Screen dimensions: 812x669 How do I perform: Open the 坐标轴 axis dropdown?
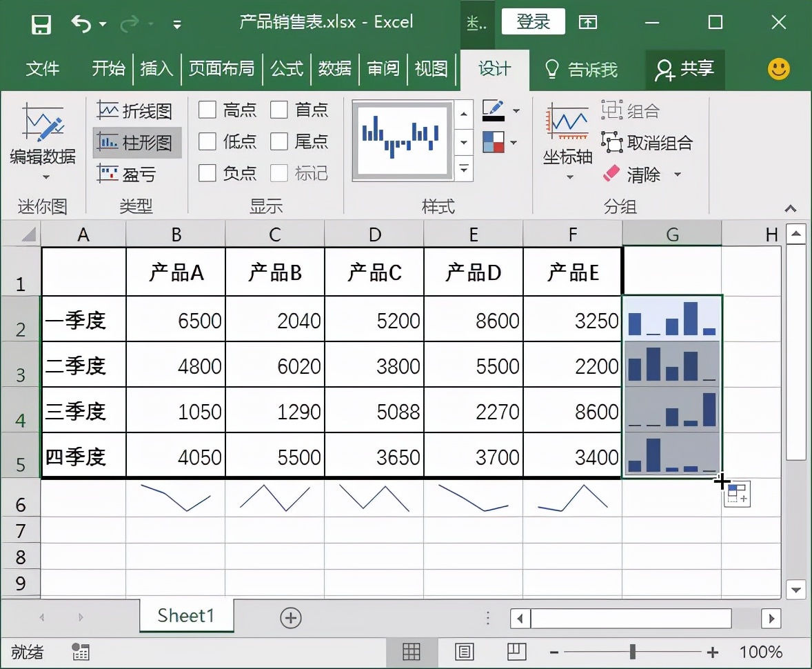pyautogui.click(x=569, y=177)
